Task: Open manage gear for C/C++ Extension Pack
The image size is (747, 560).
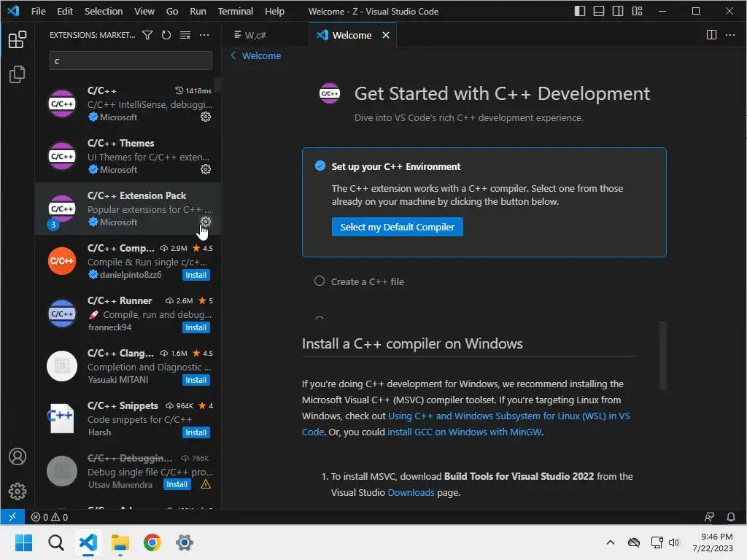Action: 205,222
